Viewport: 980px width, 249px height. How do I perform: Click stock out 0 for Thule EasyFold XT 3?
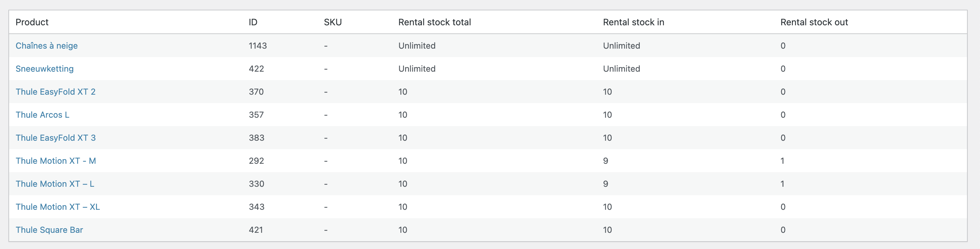pyautogui.click(x=783, y=137)
